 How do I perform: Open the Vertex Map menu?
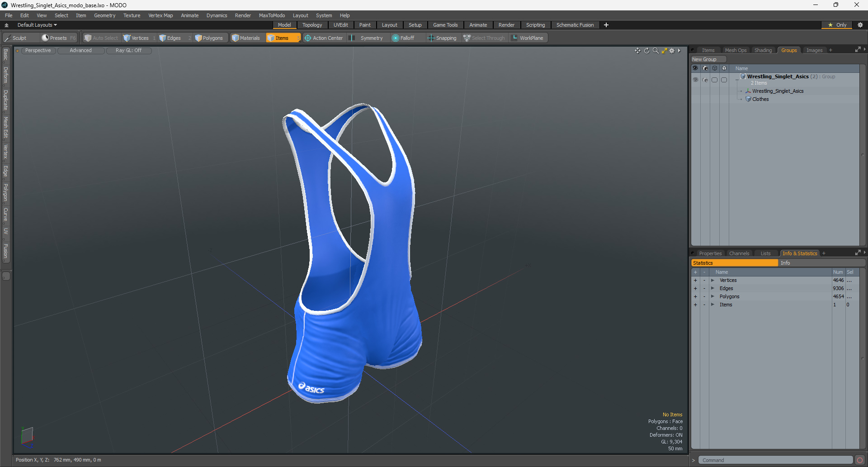click(160, 15)
